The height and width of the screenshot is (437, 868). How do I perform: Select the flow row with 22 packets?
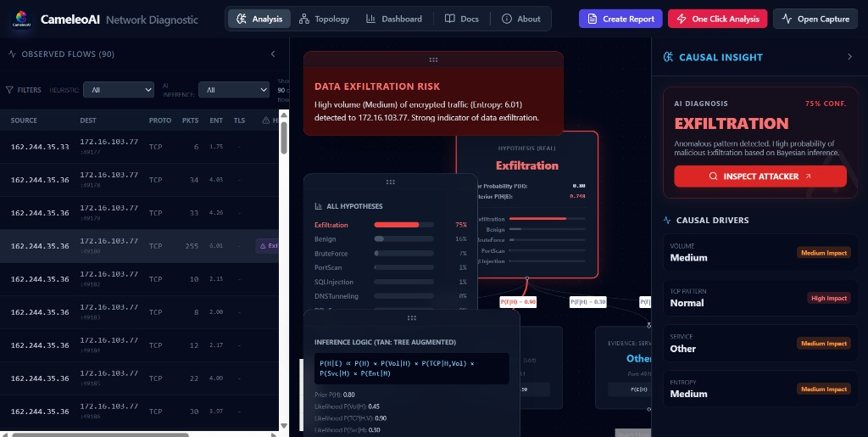(139, 378)
